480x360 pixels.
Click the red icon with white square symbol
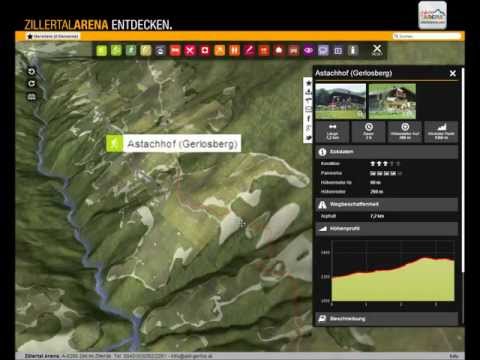coord(205,51)
